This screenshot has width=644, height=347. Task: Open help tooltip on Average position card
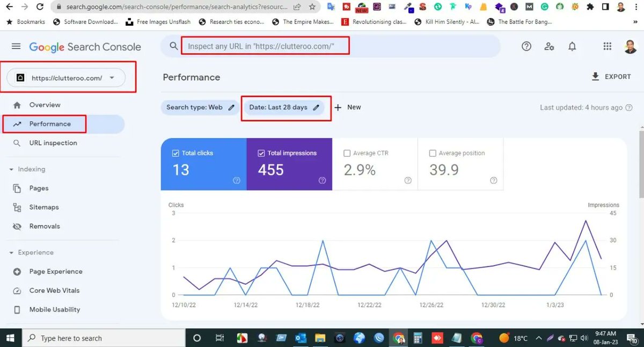(x=494, y=180)
